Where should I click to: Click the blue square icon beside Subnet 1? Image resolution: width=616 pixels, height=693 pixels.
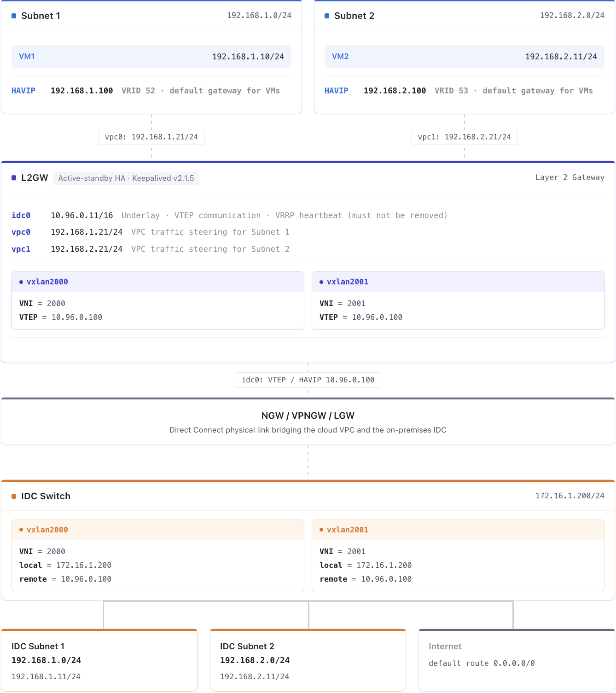pos(14,16)
